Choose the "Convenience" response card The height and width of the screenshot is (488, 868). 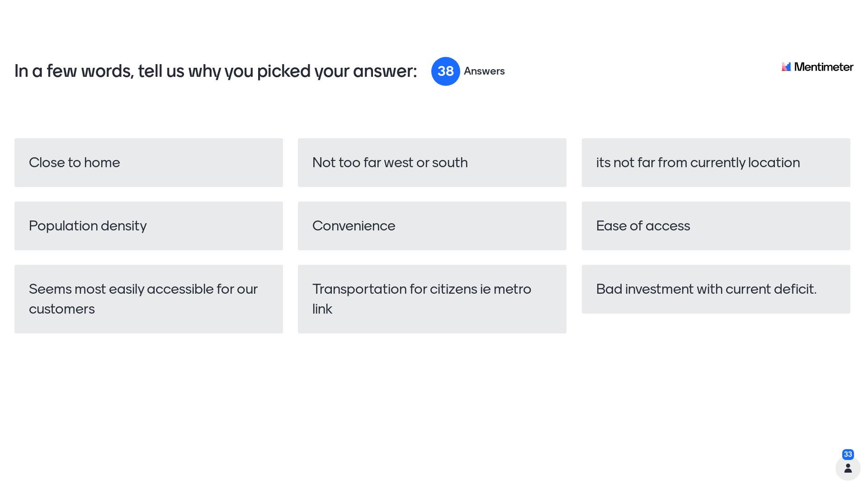coord(432,226)
